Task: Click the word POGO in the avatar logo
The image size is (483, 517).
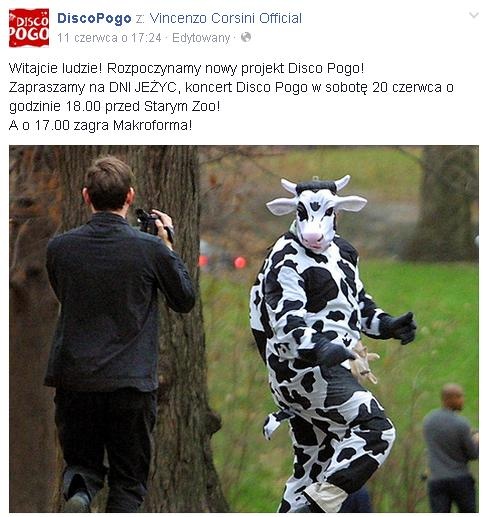Action: (x=29, y=33)
